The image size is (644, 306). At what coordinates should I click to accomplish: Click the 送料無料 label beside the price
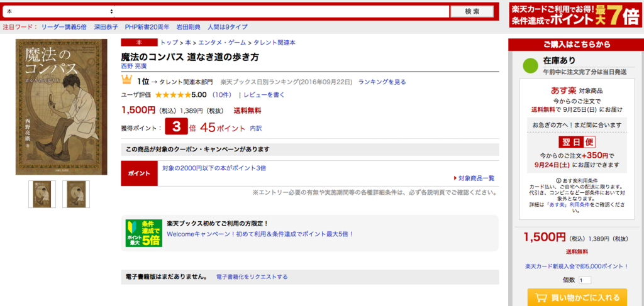pos(248,111)
